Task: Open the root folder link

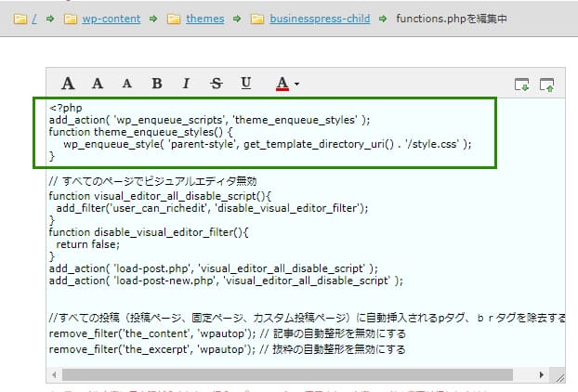Action: pos(33,19)
